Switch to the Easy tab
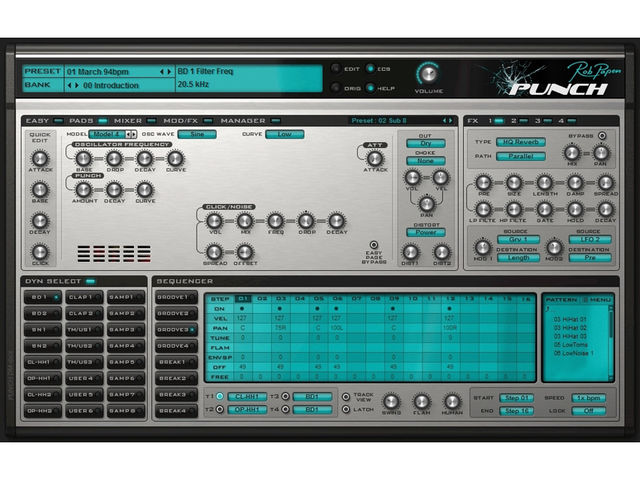The image size is (640, 480). coord(44,121)
